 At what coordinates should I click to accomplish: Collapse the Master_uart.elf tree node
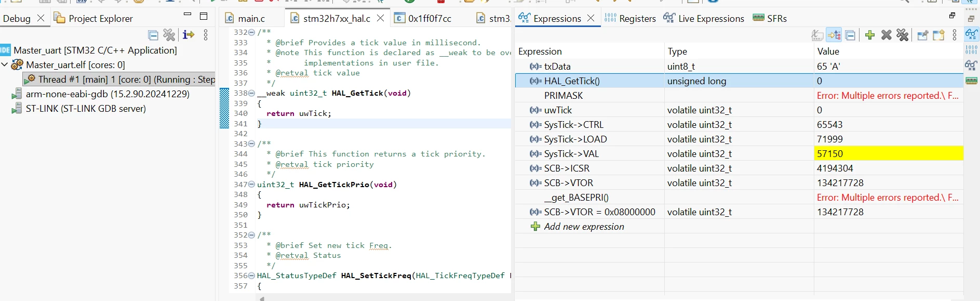pos(5,64)
